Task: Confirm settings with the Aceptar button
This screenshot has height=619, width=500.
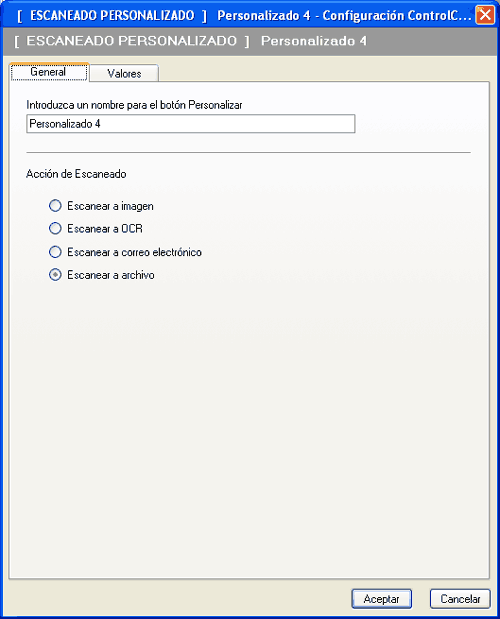Action: [x=382, y=599]
